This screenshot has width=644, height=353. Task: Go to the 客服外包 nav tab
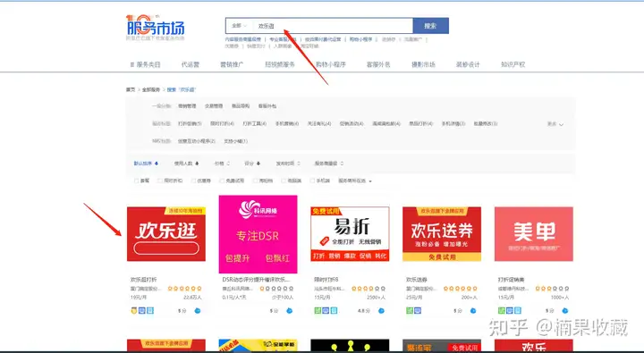(378, 64)
